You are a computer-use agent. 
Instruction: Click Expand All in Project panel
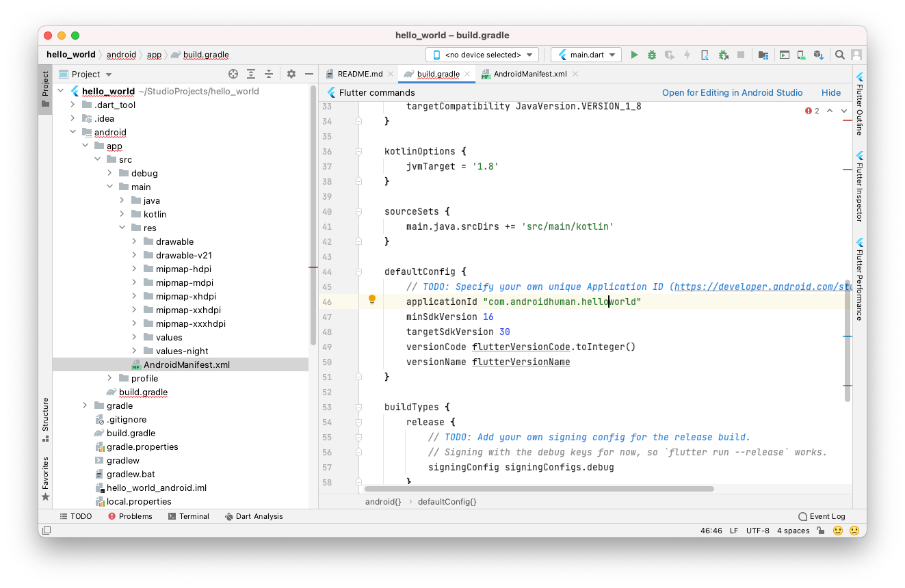pos(251,74)
